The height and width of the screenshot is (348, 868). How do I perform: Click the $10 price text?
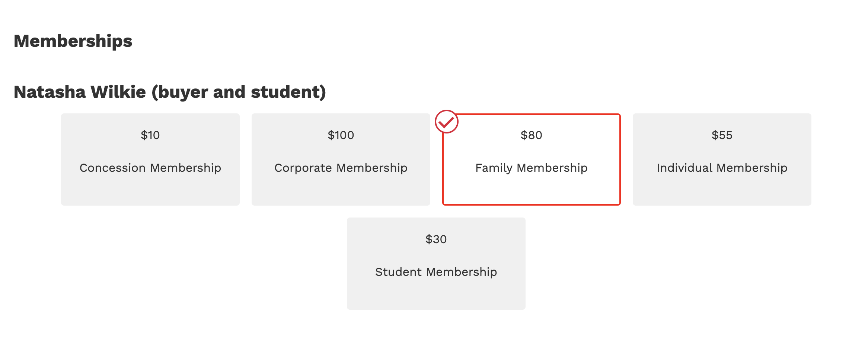coord(150,135)
